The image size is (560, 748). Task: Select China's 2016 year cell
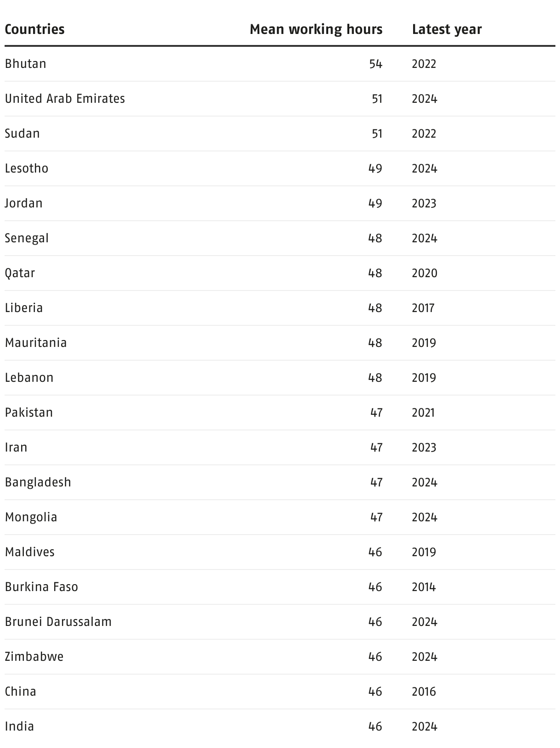[x=424, y=692]
